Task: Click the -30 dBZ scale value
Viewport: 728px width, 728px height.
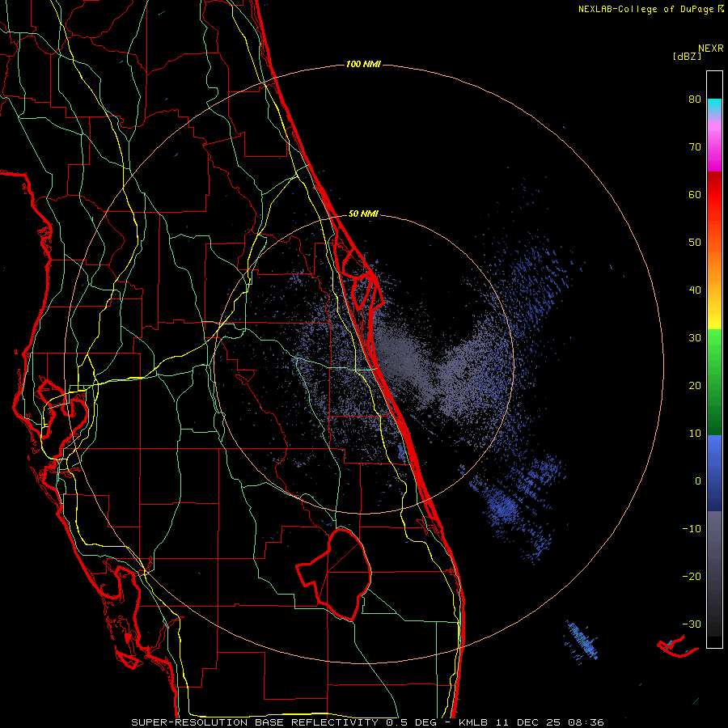Action: click(692, 624)
